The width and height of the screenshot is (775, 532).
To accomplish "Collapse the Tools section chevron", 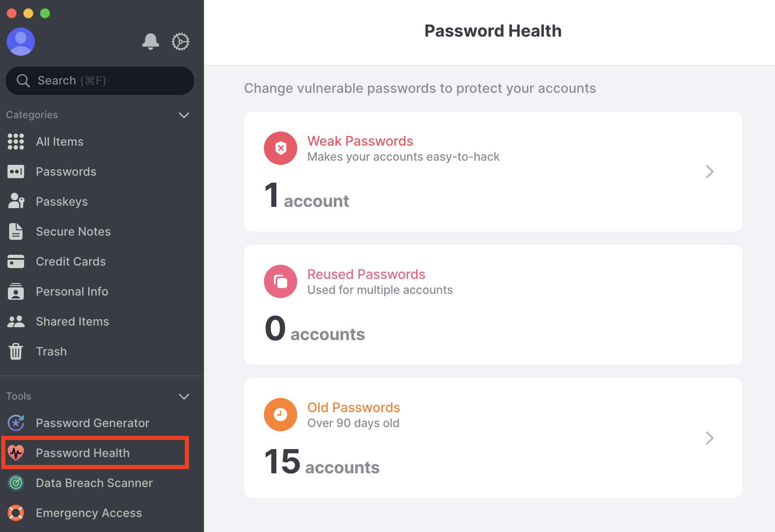I will pyautogui.click(x=184, y=396).
